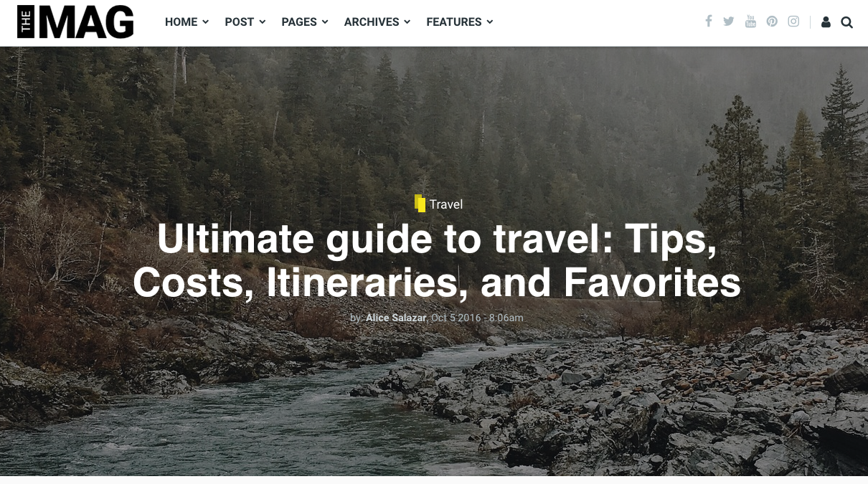
Task: Click the yellow Travel category marker
Action: click(420, 204)
